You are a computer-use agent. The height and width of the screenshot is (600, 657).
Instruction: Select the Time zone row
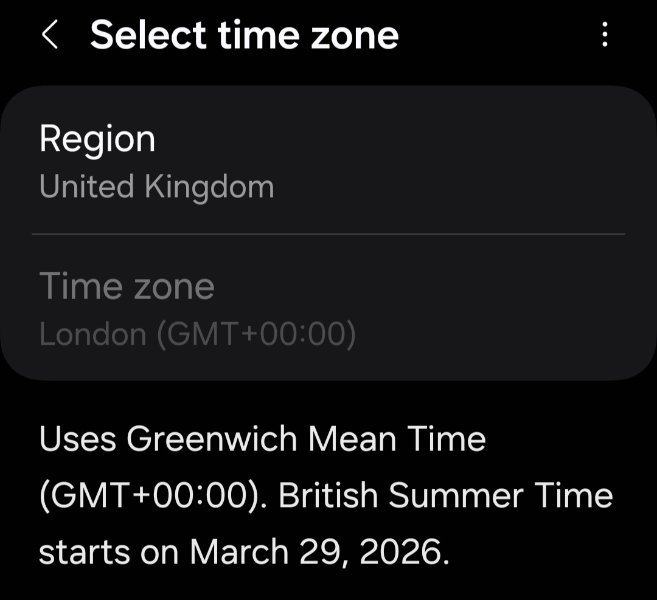pos(328,308)
